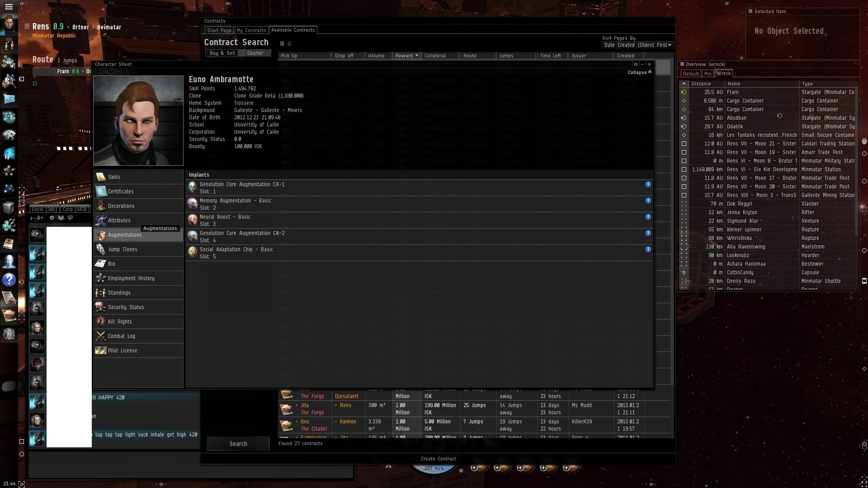Switch contract search to Buy & Sell
The width and height of the screenshot is (868, 488).
[x=222, y=53]
